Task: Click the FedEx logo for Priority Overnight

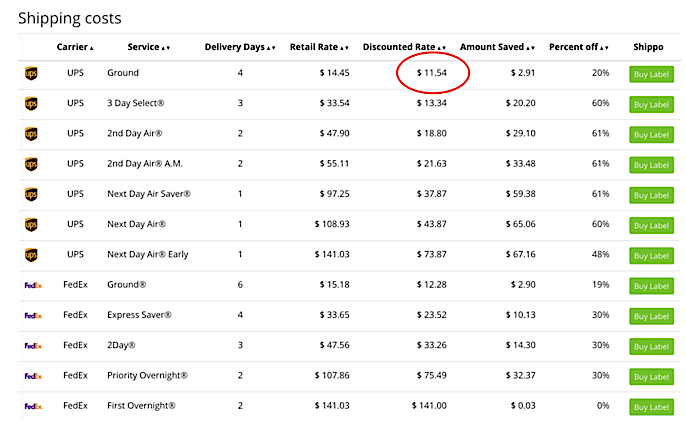Action: (32, 376)
